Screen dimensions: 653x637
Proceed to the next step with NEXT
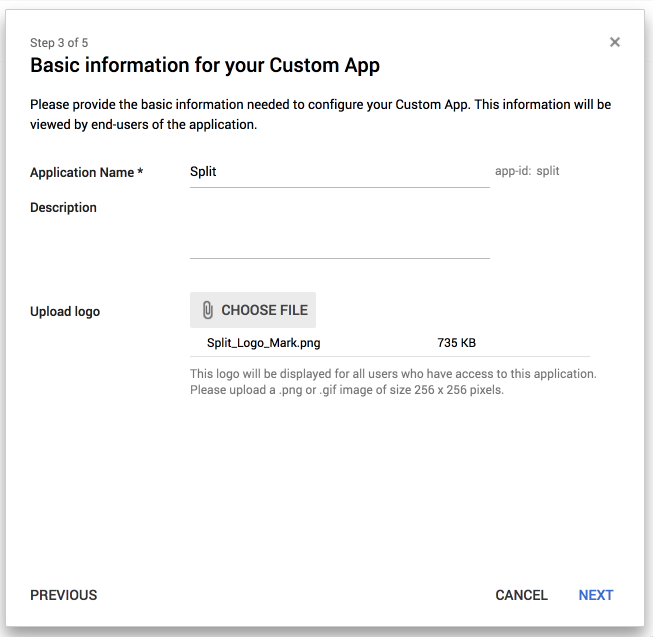[595, 595]
